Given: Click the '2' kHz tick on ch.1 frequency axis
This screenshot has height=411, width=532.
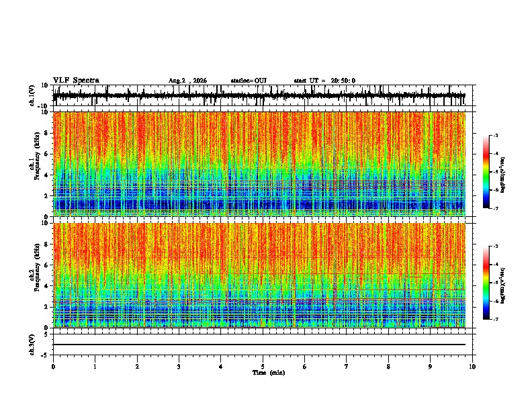Looking at the screenshot, I should 47,196.
